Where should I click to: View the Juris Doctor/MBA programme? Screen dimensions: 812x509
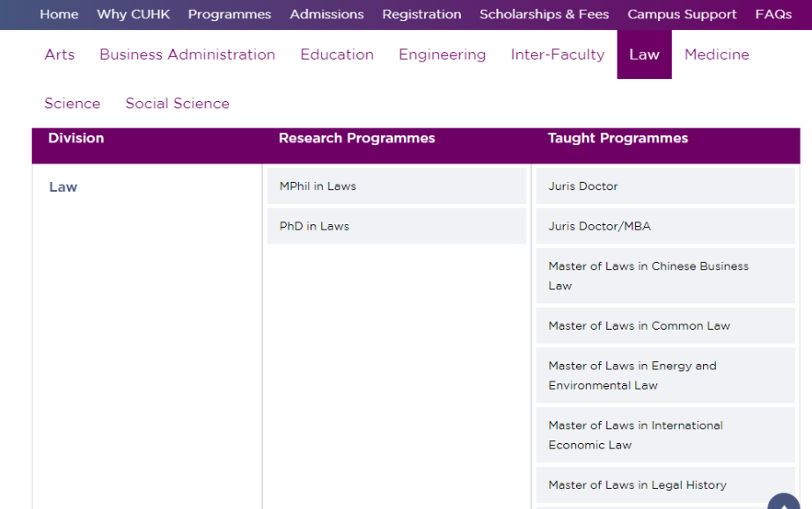tap(599, 226)
